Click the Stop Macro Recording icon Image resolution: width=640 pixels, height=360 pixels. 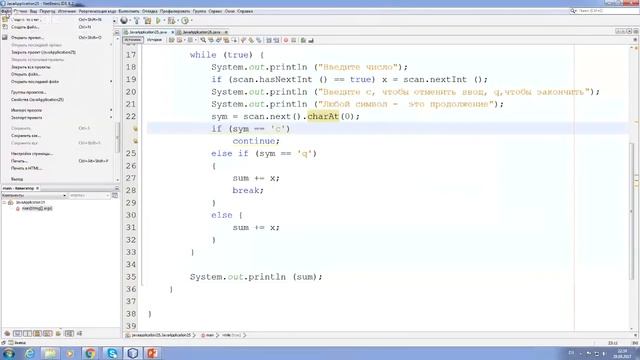pos(294,40)
